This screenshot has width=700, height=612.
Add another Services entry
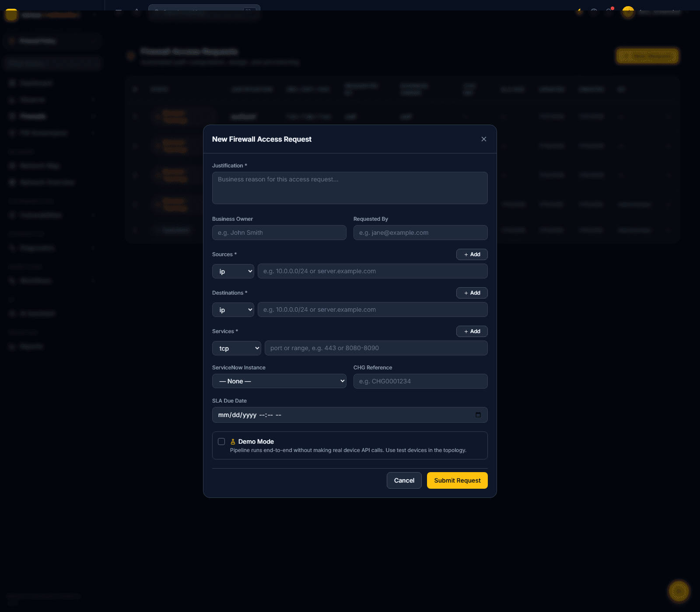pyautogui.click(x=472, y=331)
